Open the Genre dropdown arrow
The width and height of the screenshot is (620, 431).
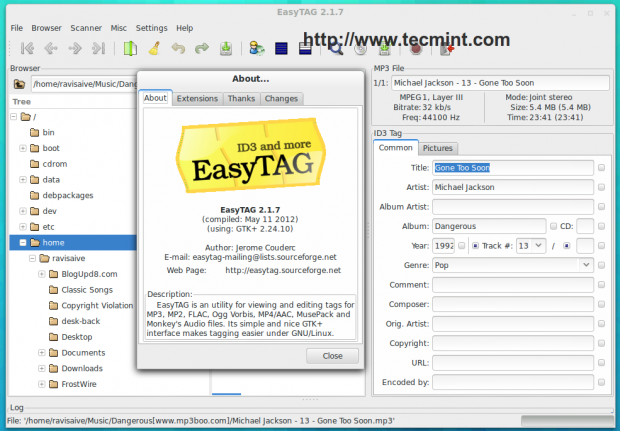pyautogui.click(x=586, y=265)
